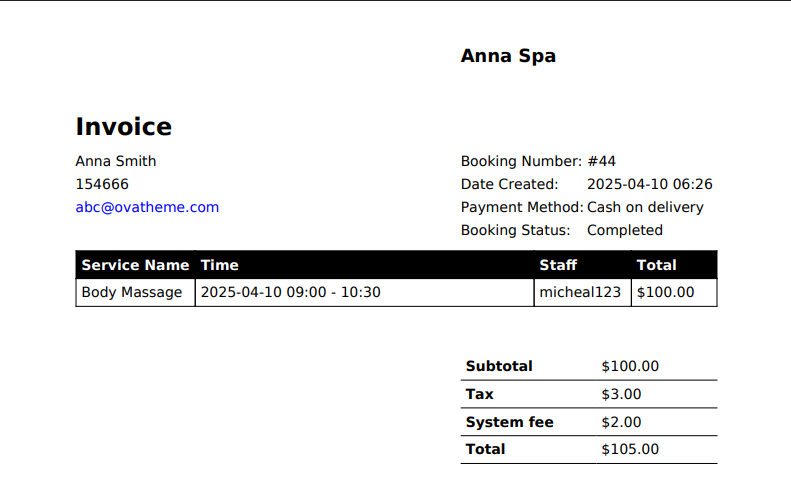Viewport: 791px width, 494px height.
Task: Click the Completed booking status value
Action: pos(624,230)
